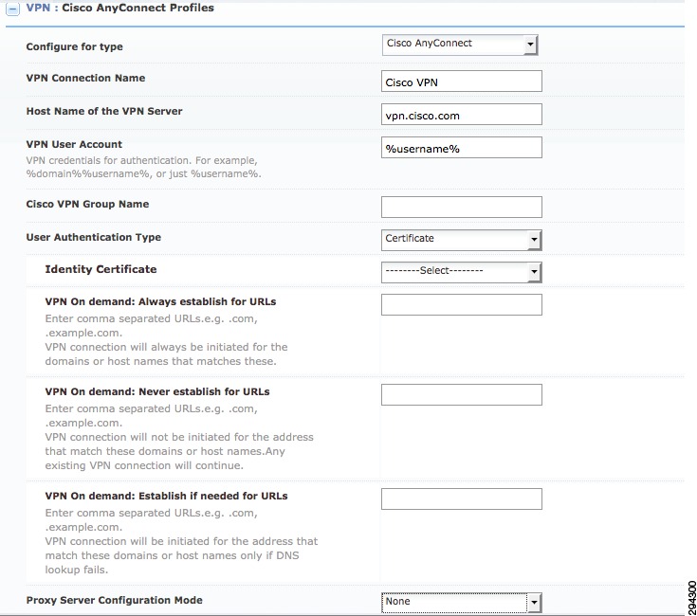The image size is (697, 616).
Task: Click the VPN Connection Name field
Action: tap(462, 82)
